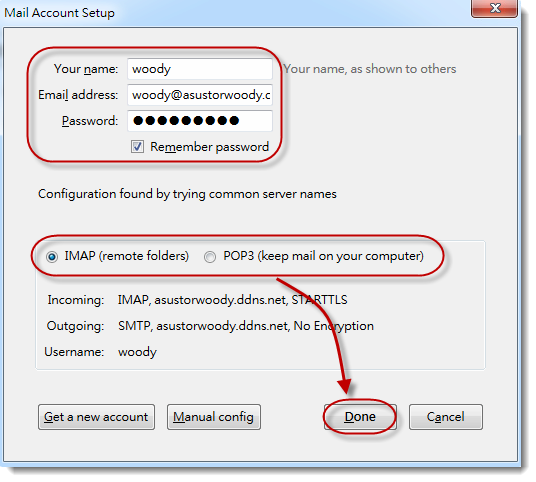536x482 pixels.
Task: Click the "Your name, as shown to others" hint
Action: tap(370, 69)
